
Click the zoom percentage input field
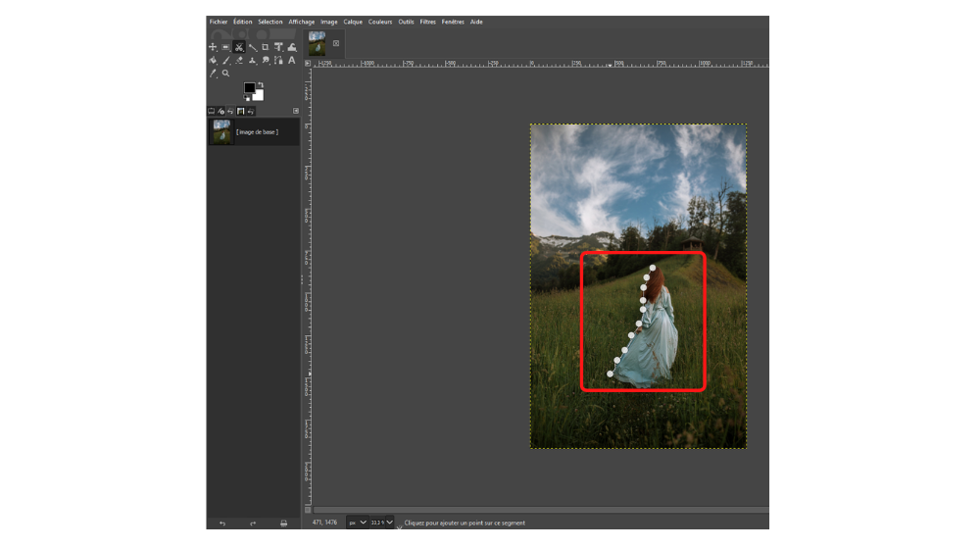pos(377,523)
